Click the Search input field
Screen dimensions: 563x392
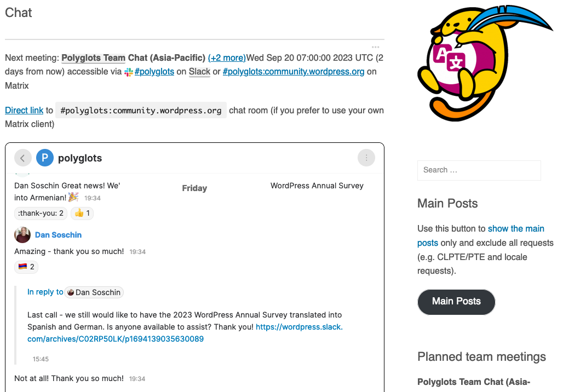[x=479, y=170]
